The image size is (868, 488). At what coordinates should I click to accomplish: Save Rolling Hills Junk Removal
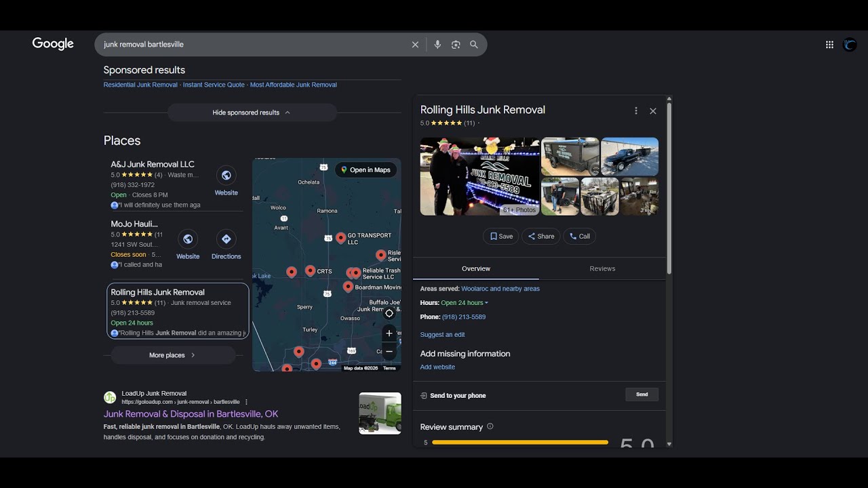(501, 237)
